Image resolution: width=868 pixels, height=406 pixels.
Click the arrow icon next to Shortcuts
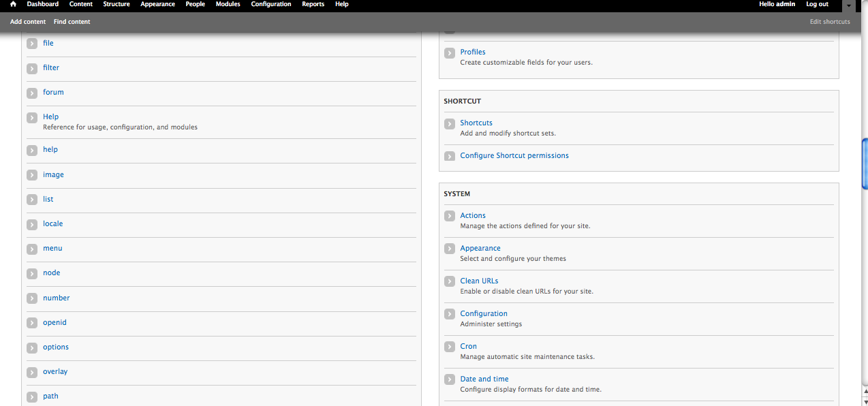click(x=450, y=123)
